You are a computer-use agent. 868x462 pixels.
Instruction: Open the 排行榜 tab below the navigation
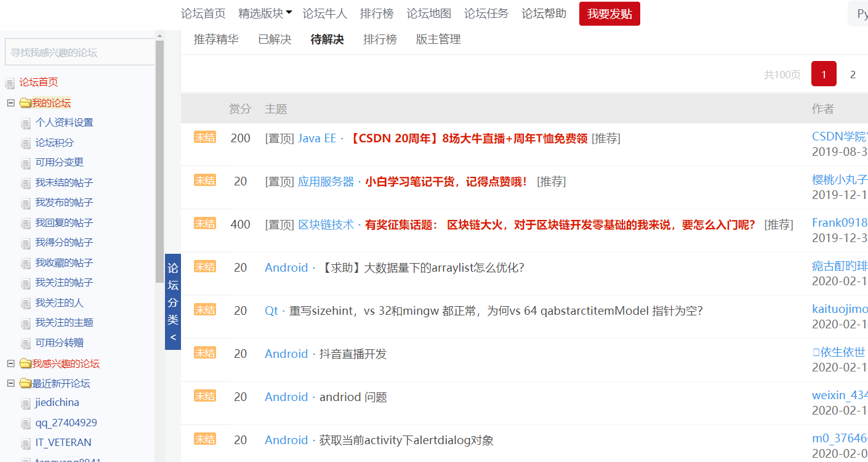(x=380, y=39)
